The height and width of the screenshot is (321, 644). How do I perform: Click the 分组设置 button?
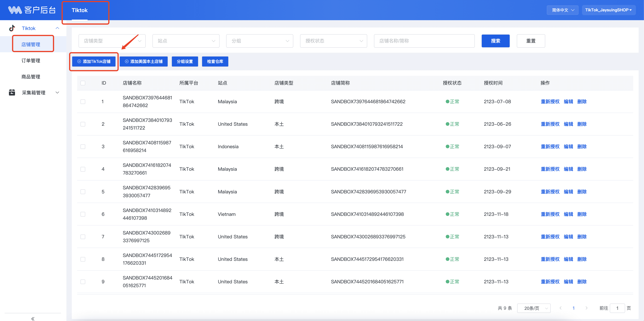click(x=185, y=61)
